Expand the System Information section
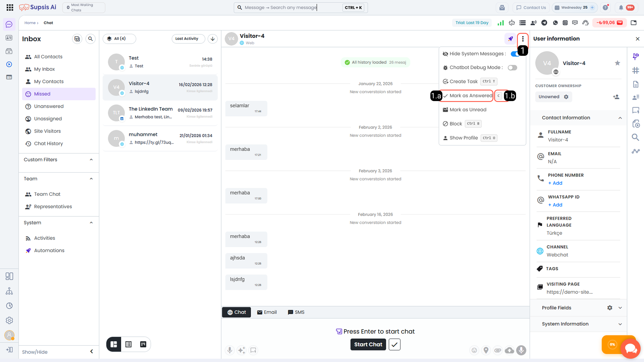 [620, 324]
